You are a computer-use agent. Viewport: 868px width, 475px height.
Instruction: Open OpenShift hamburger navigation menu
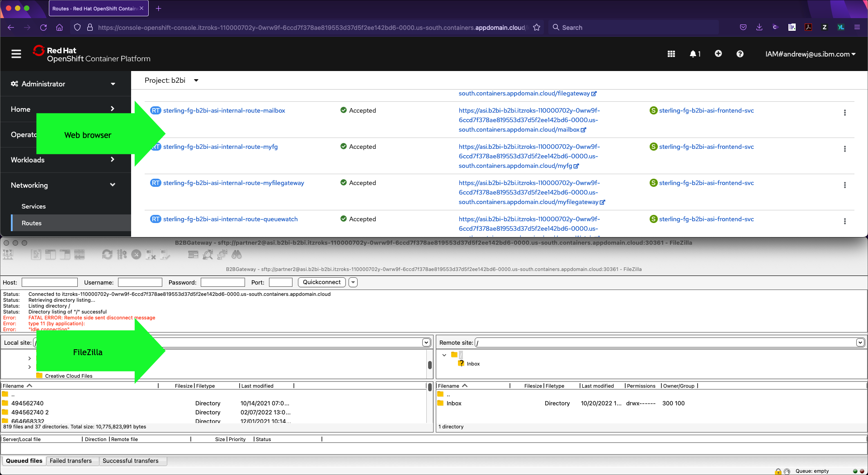click(x=16, y=54)
